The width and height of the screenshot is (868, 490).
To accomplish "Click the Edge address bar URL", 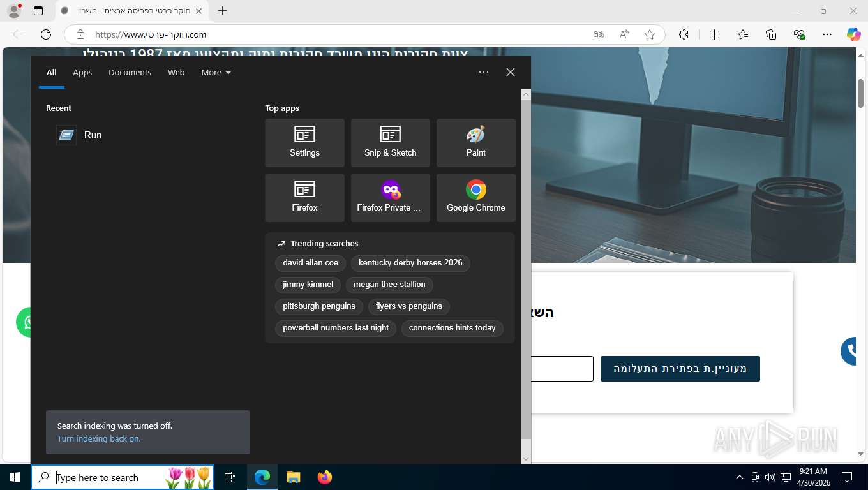I will [x=151, y=34].
